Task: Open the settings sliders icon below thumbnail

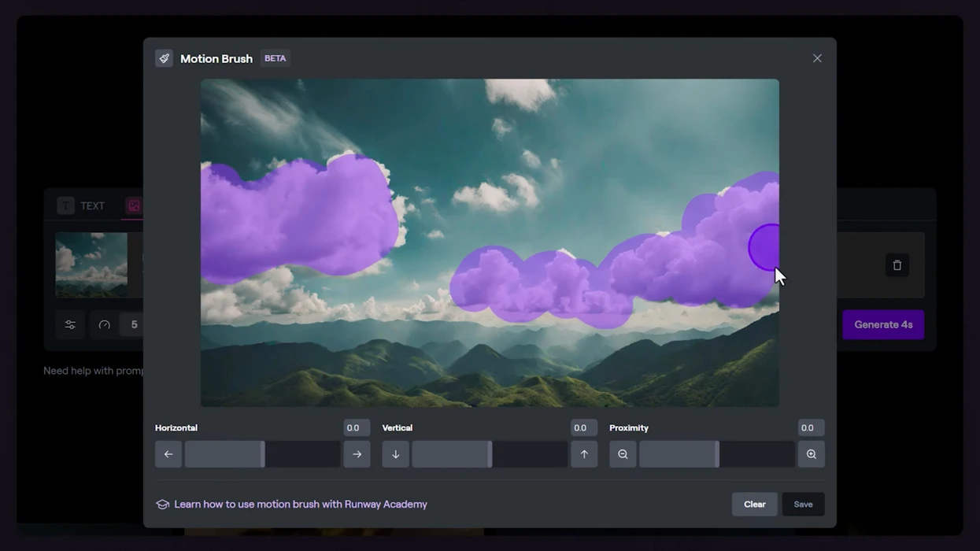Action: click(70, 324)
